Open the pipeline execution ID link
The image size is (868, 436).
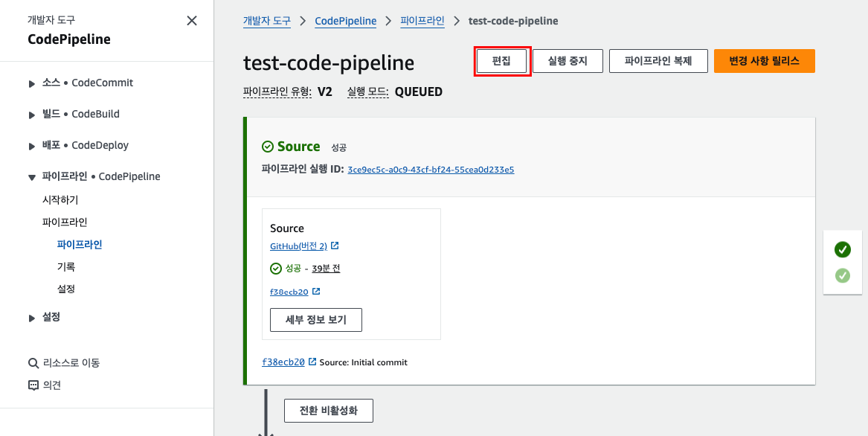point(431,170)
